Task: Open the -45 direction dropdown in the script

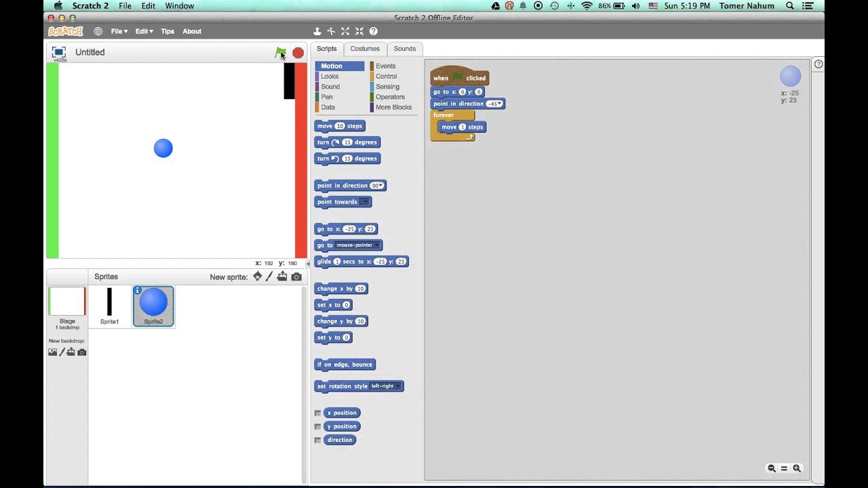Action: point(499,104)
